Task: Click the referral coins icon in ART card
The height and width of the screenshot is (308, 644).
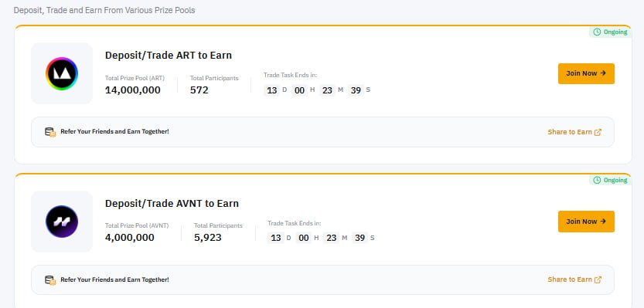Action: (50, 132)
